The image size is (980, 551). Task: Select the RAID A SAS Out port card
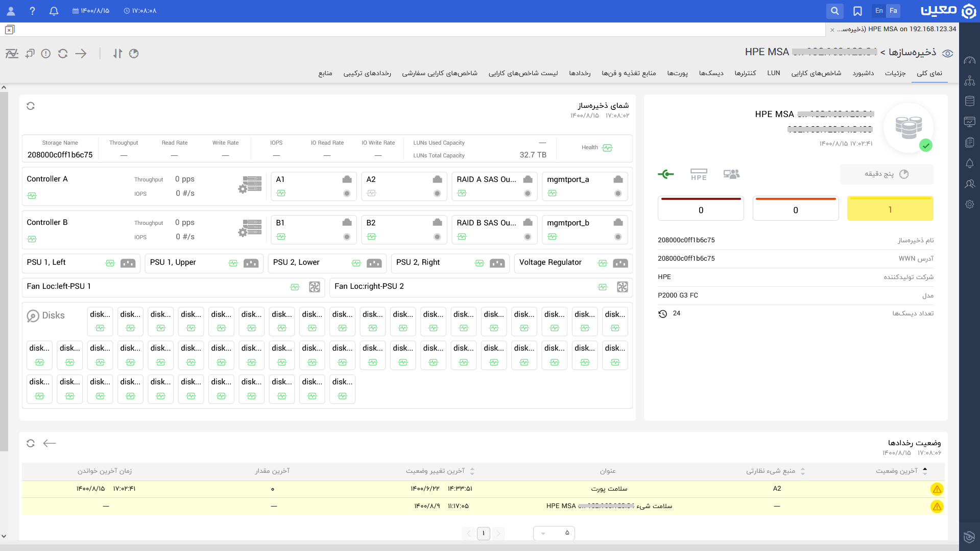click(494, 186)
